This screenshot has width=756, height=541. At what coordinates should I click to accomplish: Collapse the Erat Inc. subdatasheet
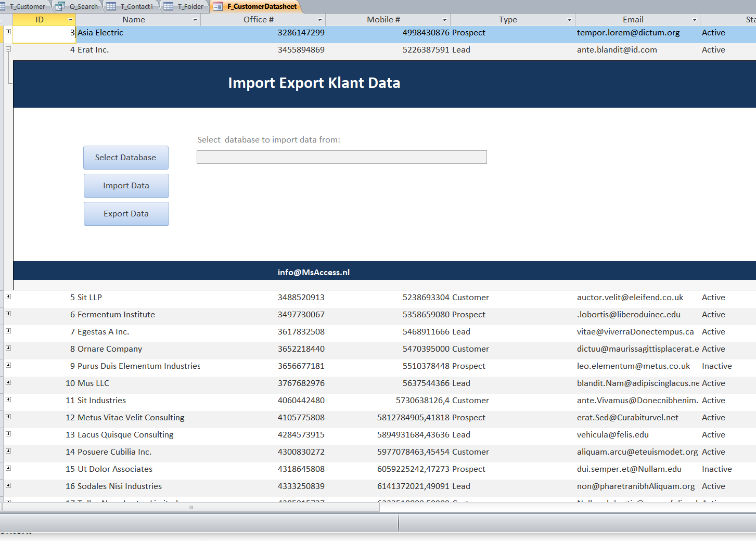8,49
